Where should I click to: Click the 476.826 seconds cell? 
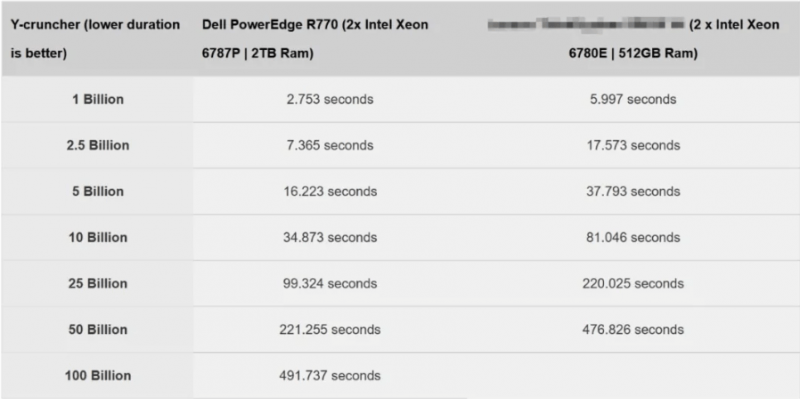tap(633, 329)
